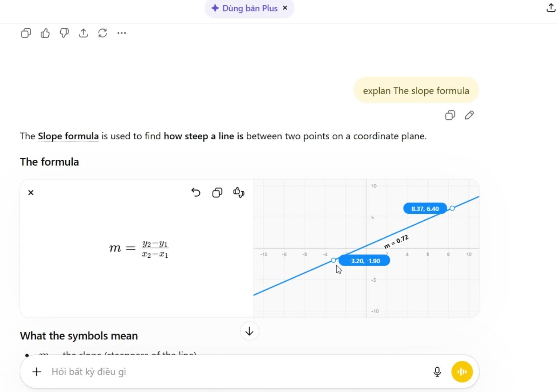Image resolution: width=558 pixels, height=392 pixels.
Task: Open attachments with plus button
Action: coord(37,372)
